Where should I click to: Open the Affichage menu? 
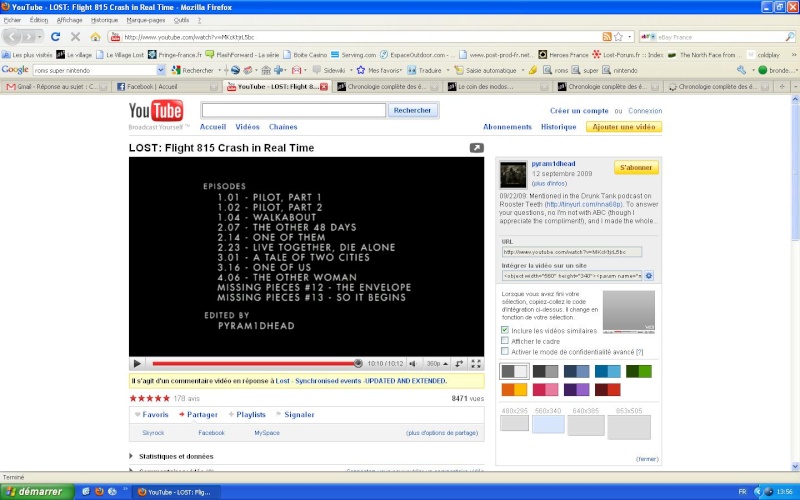tap(69, 20)
